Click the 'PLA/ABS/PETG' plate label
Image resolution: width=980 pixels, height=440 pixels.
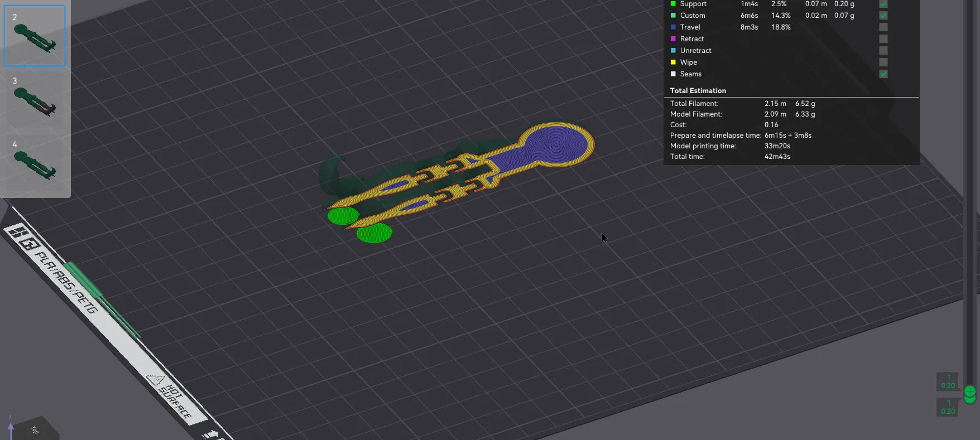tap(67, 283)
